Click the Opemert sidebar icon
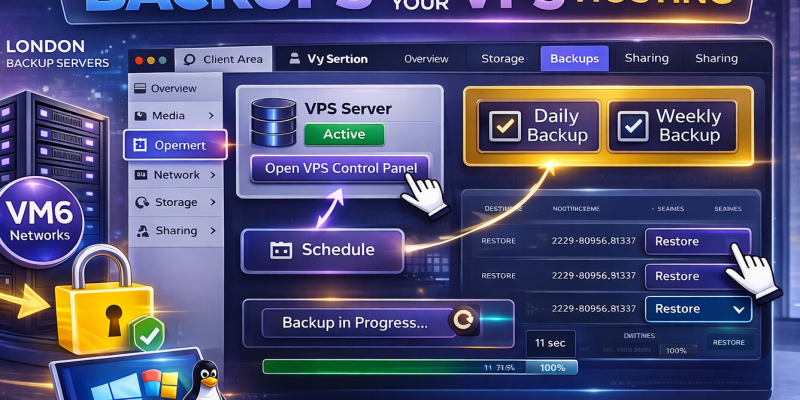The image size is (800, 400). pos(139,145)
